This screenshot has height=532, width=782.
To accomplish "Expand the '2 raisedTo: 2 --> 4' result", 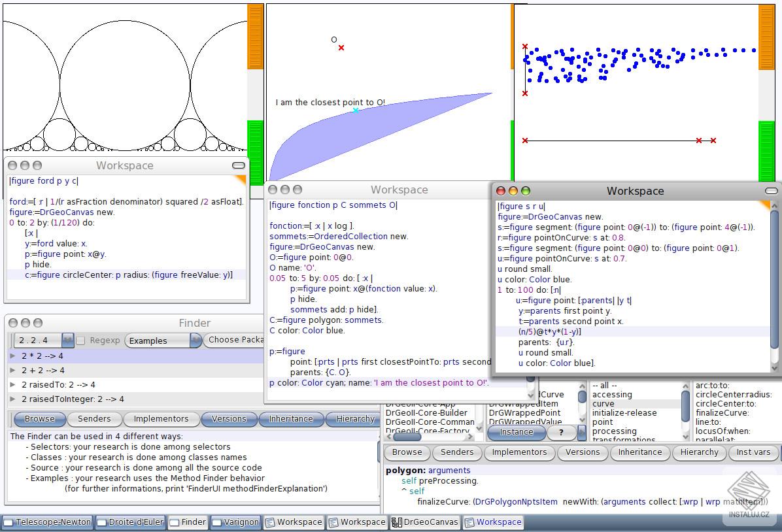I will click(x=12, y=385).
